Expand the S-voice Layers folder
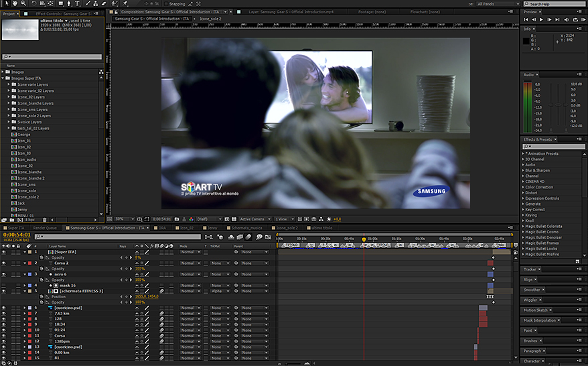The image size is (588, 366). [x=9, y=121]
